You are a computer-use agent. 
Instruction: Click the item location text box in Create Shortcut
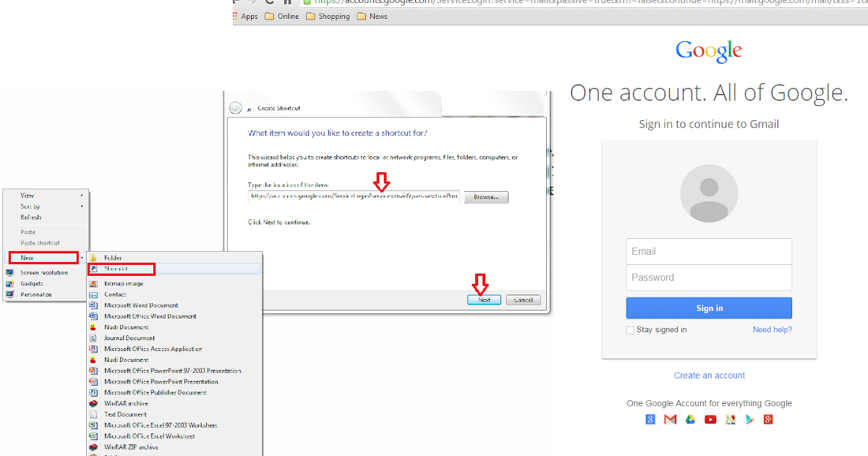[354, 196]
